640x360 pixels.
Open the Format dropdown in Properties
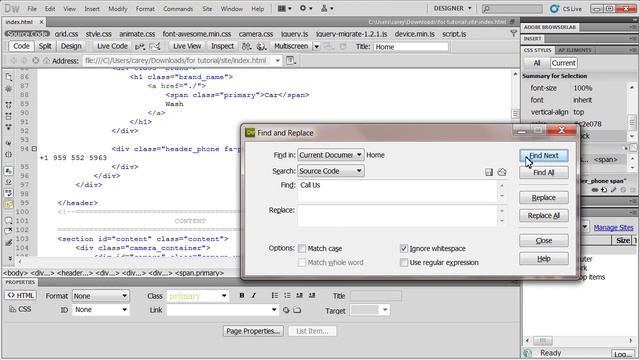tap(100, 296)
